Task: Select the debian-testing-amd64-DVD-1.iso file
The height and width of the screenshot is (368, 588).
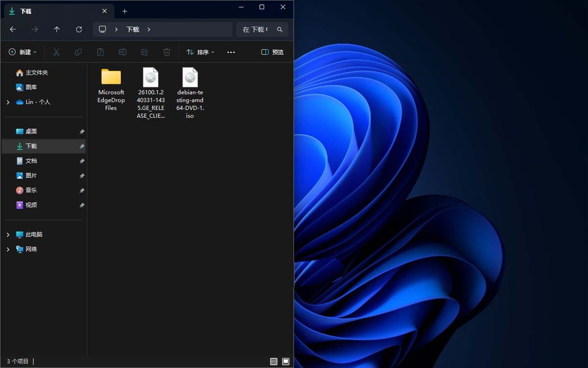Action: click(x=190, y=93)
